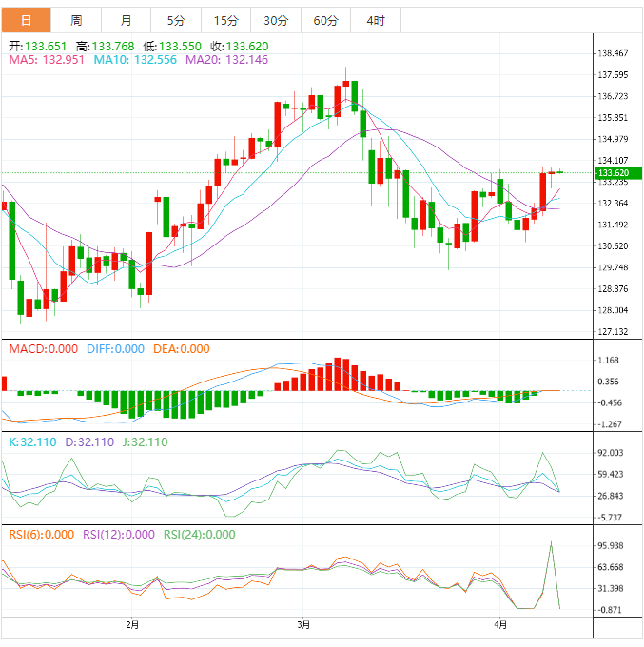Click the 开:133.651 open price value

click(37, 47)
